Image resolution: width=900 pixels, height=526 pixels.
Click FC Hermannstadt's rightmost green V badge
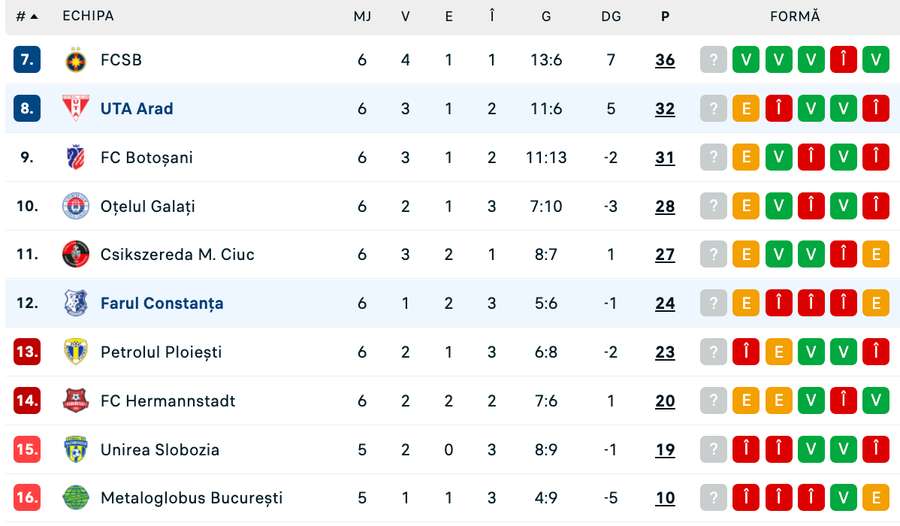876,401
